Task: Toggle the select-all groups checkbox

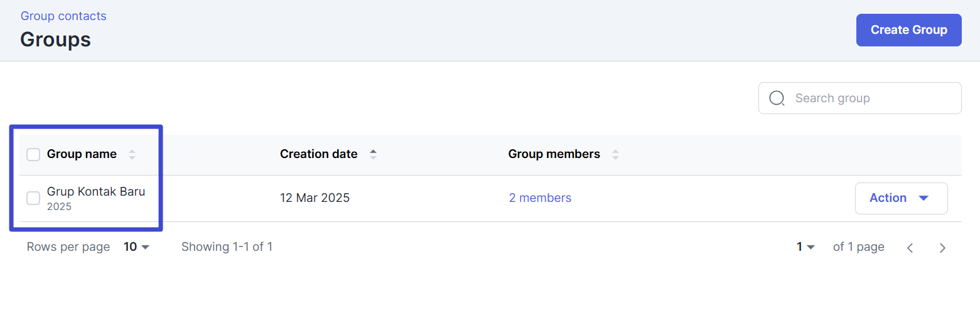Action: tap(33, 154)
